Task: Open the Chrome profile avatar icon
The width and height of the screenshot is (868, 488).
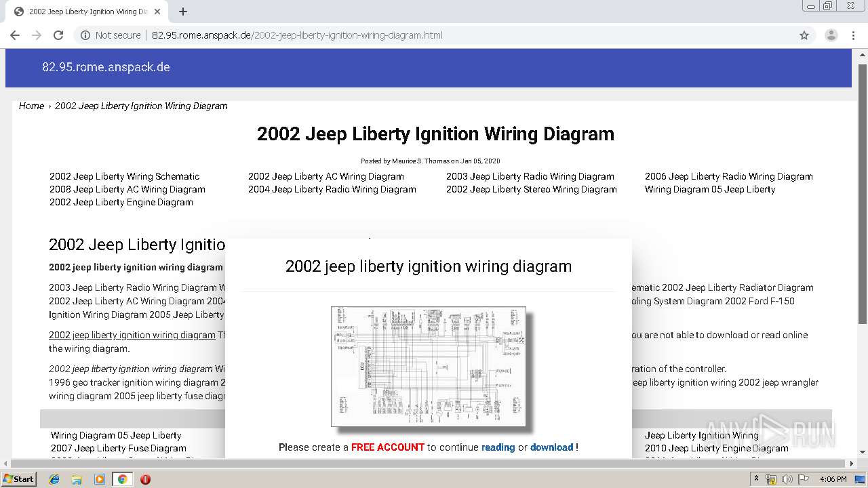Action: 831,35
